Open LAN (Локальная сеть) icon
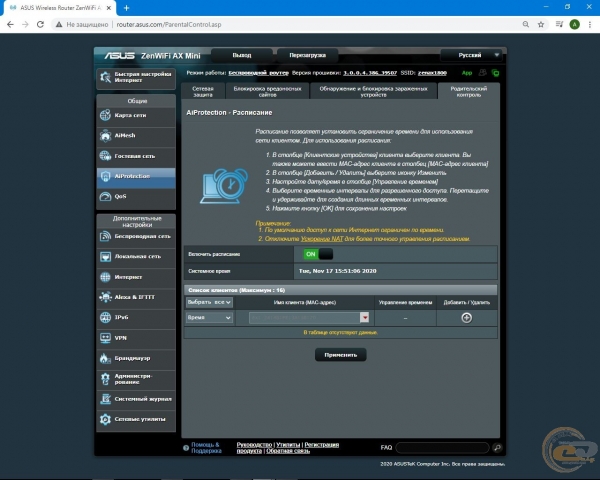 pos(105,256)
